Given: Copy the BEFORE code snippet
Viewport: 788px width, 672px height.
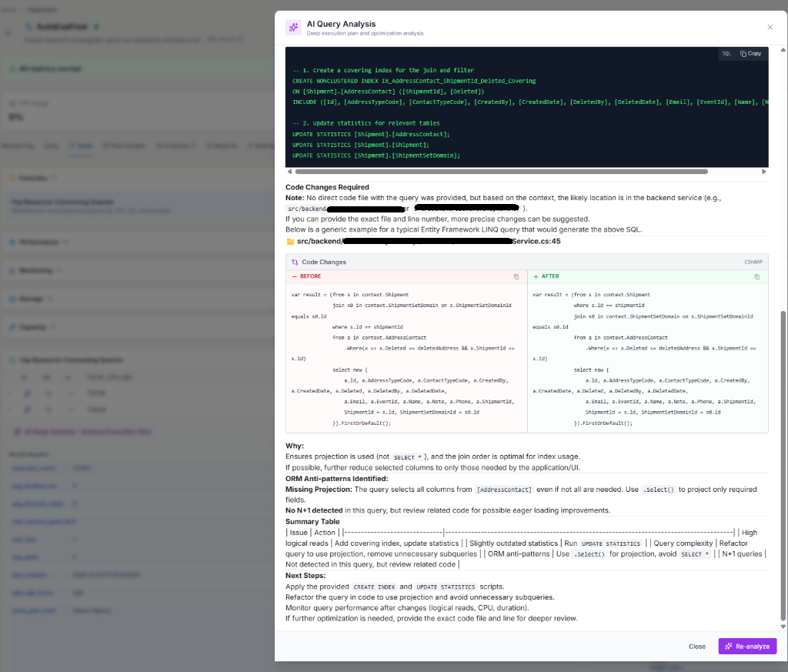Looking at the screenshot, I should pyautogui.click(x=516, y=276).
